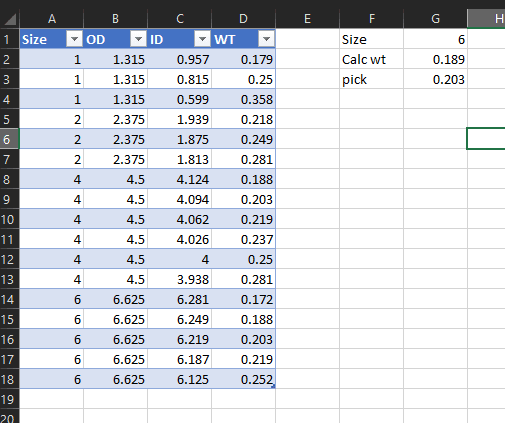Select column G header
The height and width of the screenshot is (423, 505).
click(436, 19)
